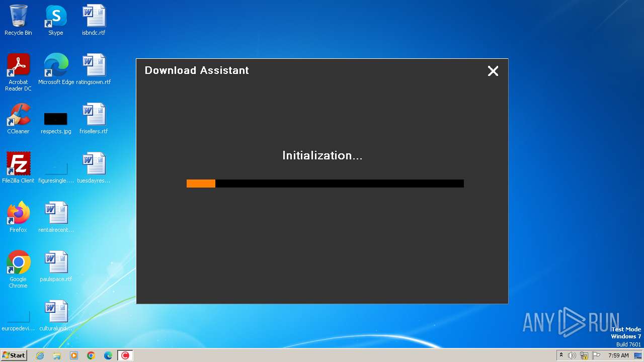The height and width of the screenshot is (362, 644).
Task: Select the isbndc.rtf document icon
Action: point(94,21)
